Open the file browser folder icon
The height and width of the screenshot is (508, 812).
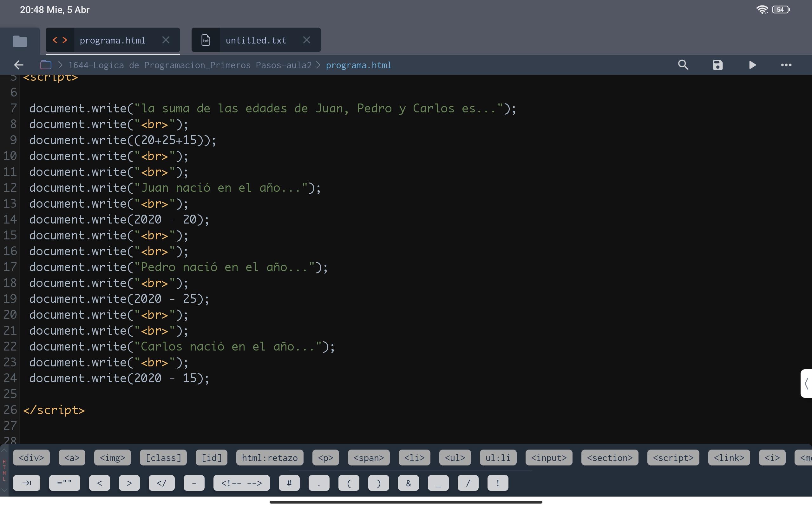[20, 41]
